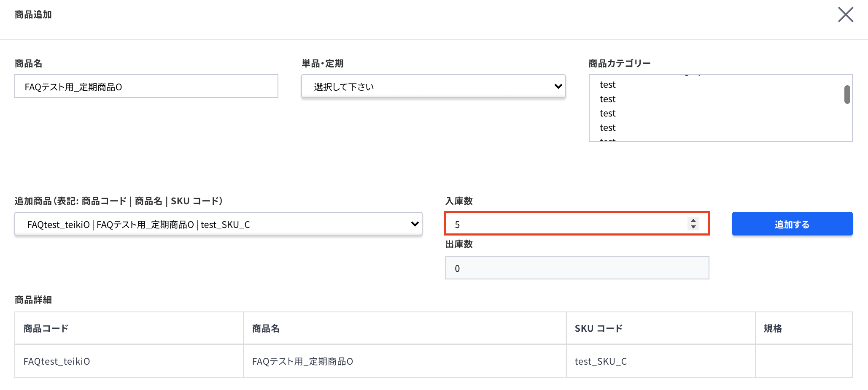This screenshot has height=390, width=868.
Task: Click the 商品名 input field
Action: point(146,87)
